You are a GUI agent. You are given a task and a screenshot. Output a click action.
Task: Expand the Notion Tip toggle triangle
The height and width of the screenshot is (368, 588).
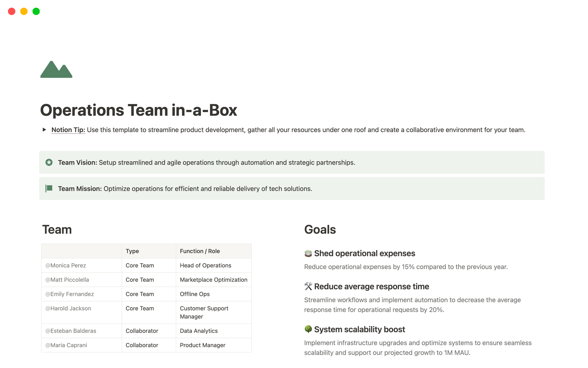pyautogui.click(x=44, y=130)
